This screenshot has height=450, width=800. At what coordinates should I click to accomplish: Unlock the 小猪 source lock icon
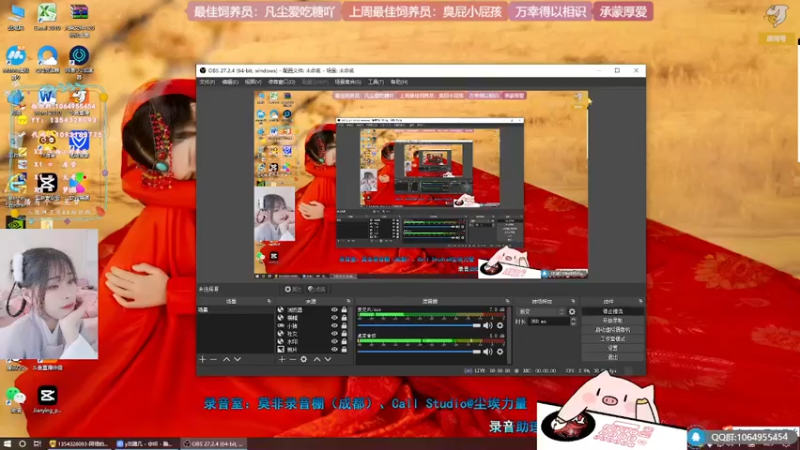pos(344,326)
